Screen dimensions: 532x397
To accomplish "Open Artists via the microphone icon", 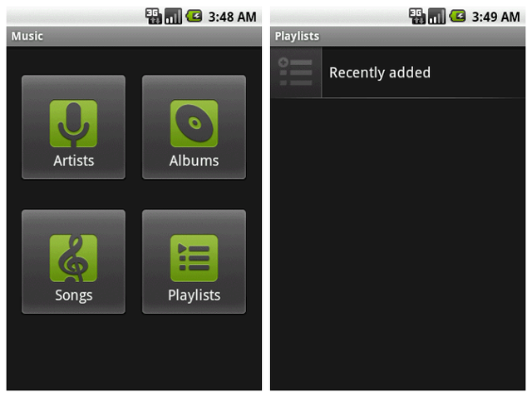I will click(x=73, y=123).
